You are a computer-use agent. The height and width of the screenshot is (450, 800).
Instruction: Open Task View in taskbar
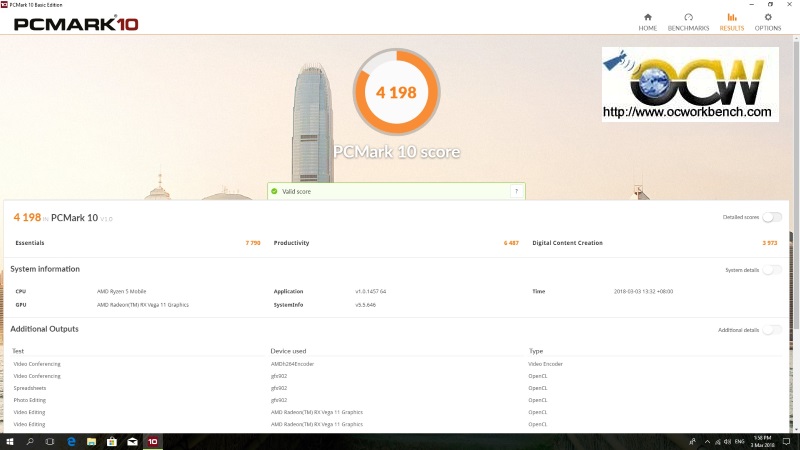pos(49,442)
